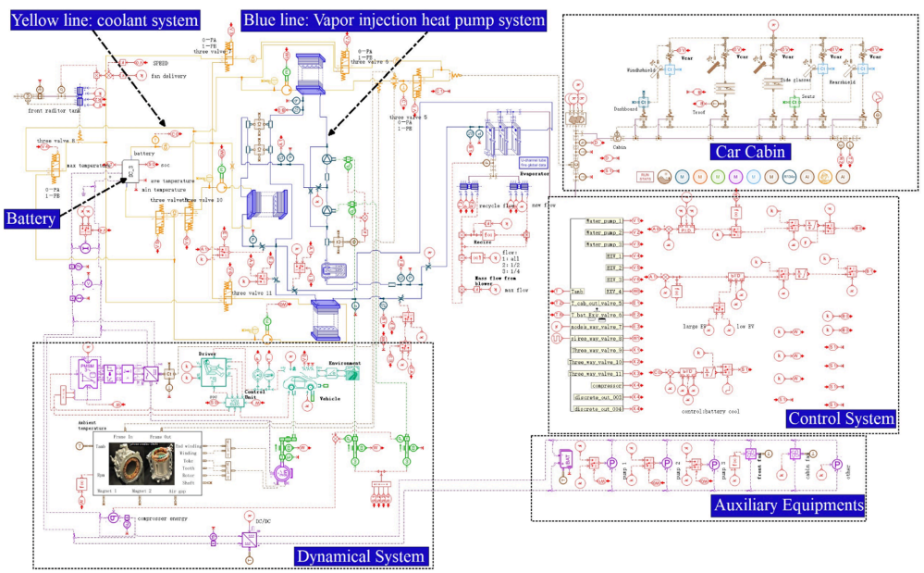Select the Water_pump_3 output port
Image resolution: width=924 pixels, height=573 pixels.
tap(603, 244)
